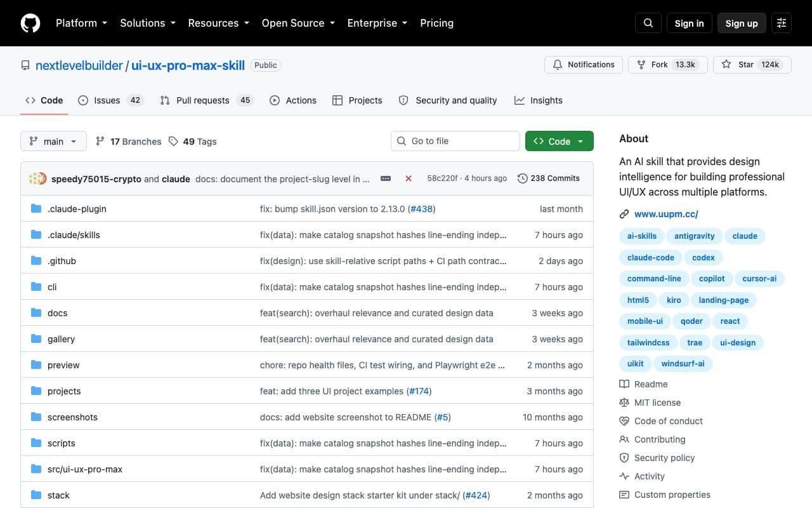Open the windsurf-ai topic tag
The height and width of the screenshot is (508, 812).
click(x=683, y=363)
